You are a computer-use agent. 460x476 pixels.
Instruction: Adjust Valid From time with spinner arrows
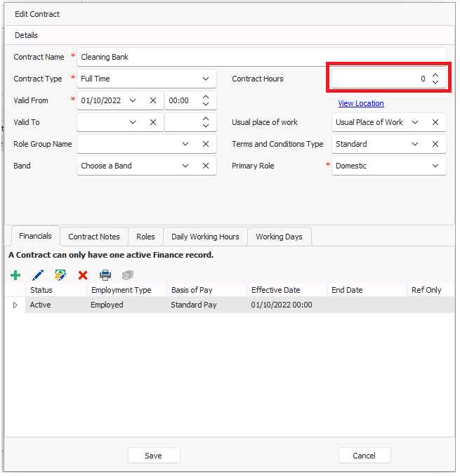(206, 100)
